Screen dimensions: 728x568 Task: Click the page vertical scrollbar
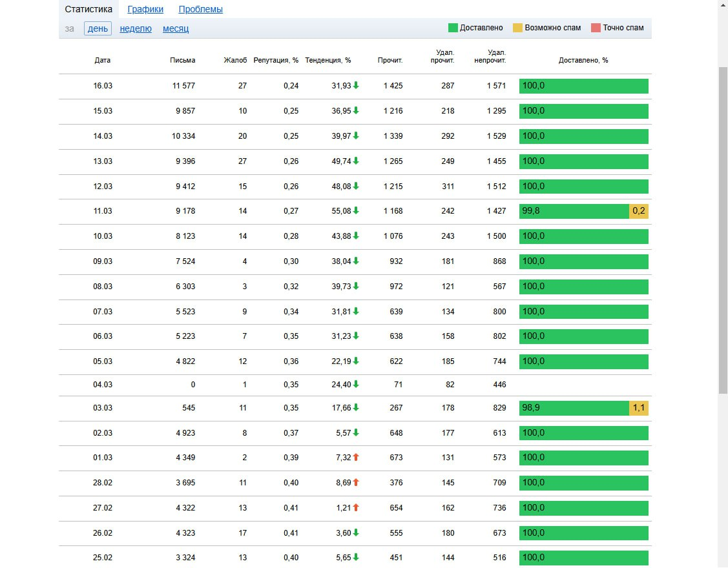point(723,230)
